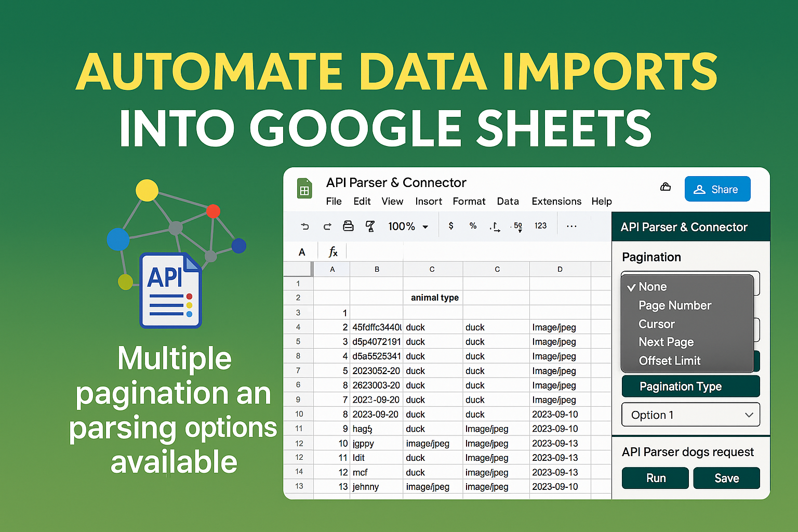This screenshot has width=798, height=532.
Task: Click the blue Share button
Action: [x=717, y=189]
